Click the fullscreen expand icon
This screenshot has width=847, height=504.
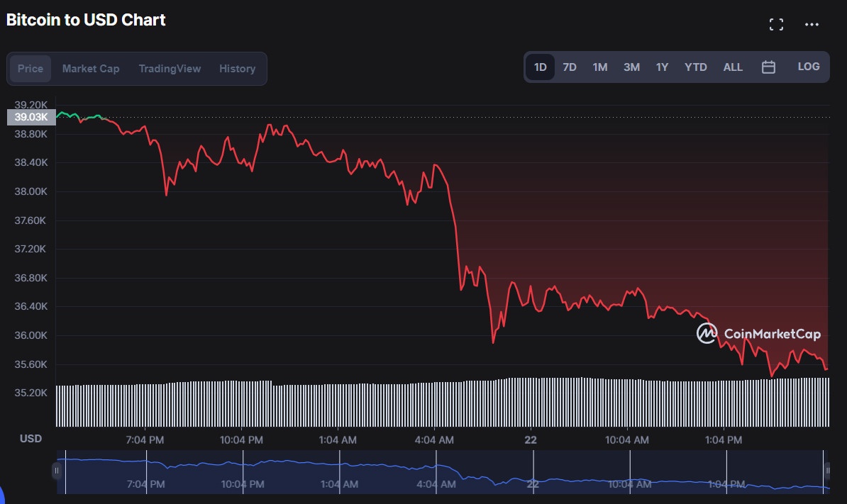tap(776, 25)
